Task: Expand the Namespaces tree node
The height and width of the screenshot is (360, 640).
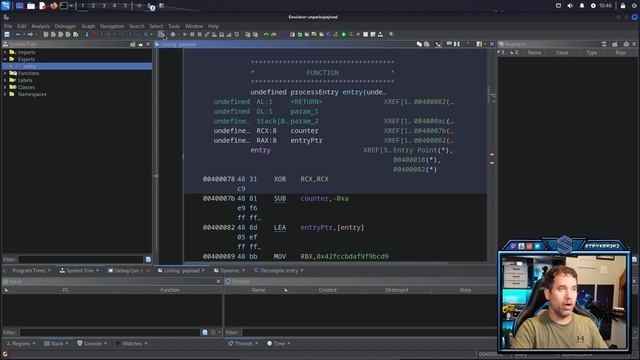Action: pos(5,94)
